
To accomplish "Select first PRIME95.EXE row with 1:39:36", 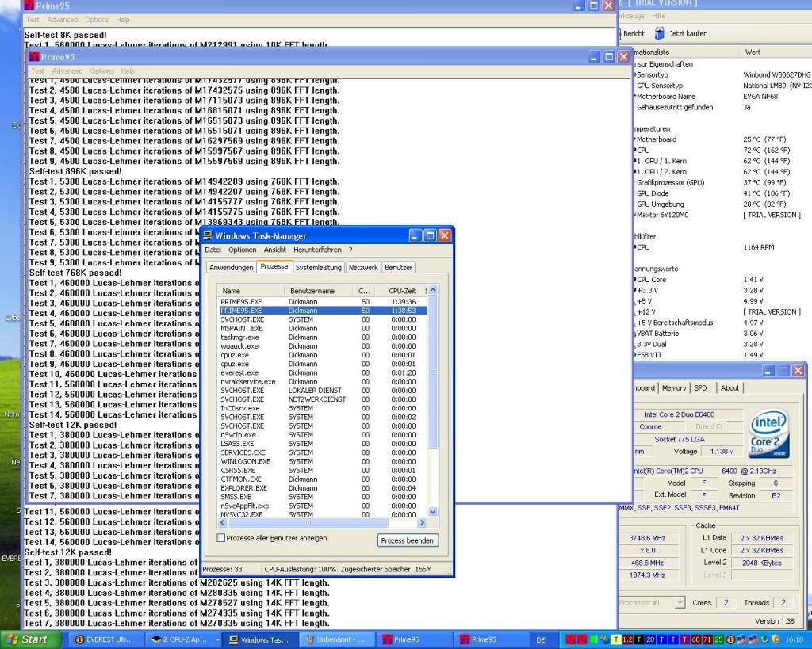I will (x=323, y=302).
